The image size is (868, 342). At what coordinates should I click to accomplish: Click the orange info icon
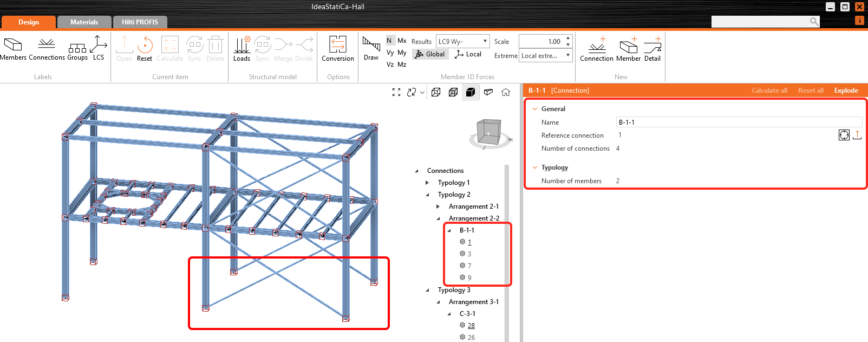[x=859, y=20]
